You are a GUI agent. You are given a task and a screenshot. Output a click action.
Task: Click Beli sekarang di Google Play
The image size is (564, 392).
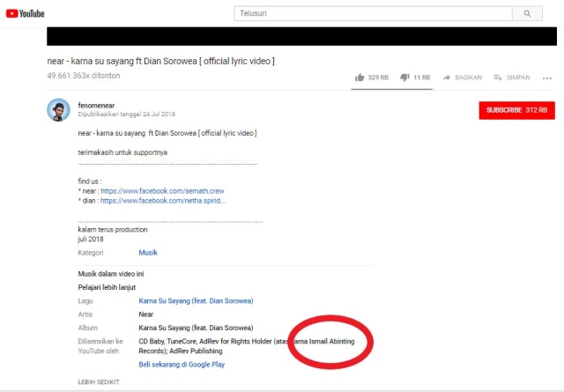(182, 365)
